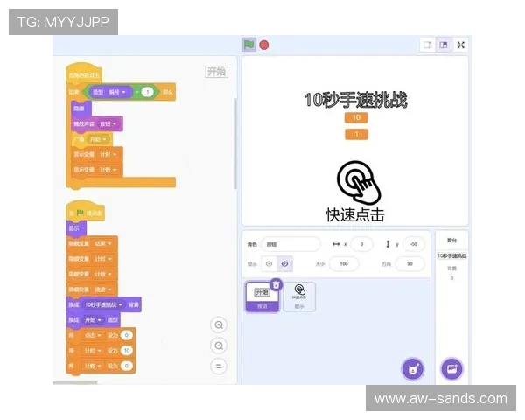Reset workspace zoom with equals icon

click(x=219, y=367)
